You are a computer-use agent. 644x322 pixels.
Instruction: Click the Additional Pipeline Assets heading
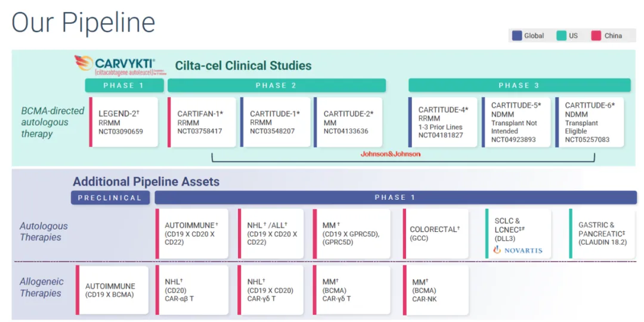pos(146,182)
